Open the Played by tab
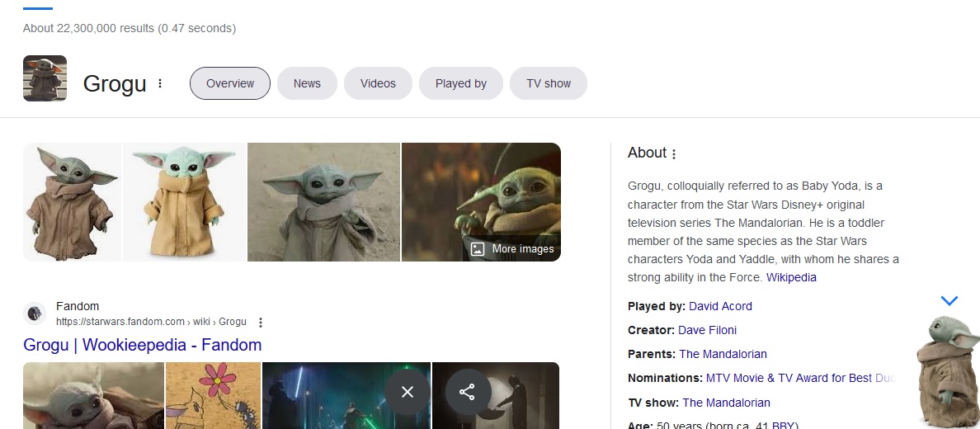The width and height of the screenshot is (980, 429). point(460,83)
